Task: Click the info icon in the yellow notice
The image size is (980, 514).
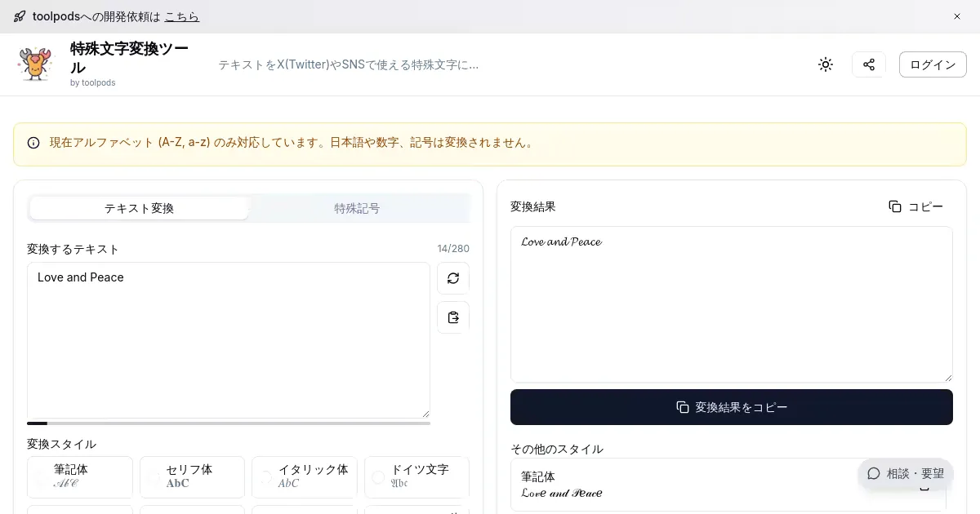Action: 33,143
